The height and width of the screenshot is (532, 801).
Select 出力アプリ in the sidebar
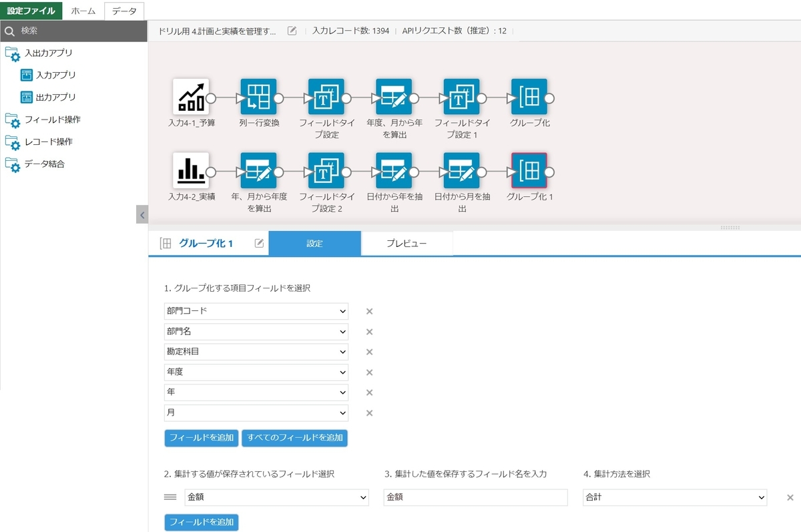click(x=48, y=97)
